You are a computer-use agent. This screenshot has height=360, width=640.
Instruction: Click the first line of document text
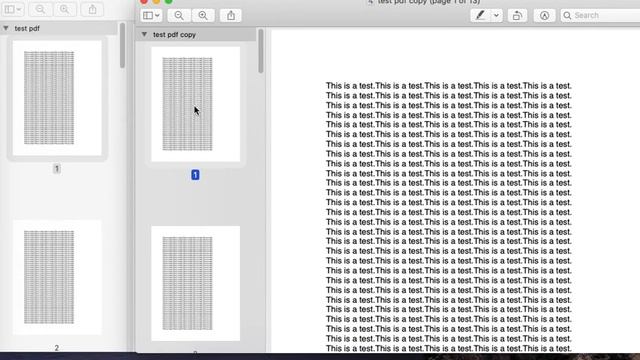click(x=449, y=86)
